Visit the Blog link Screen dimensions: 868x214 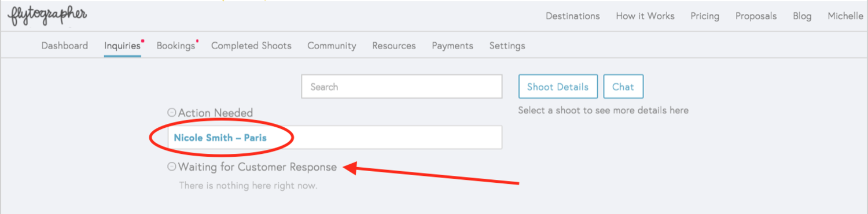[x=802, y=16]
